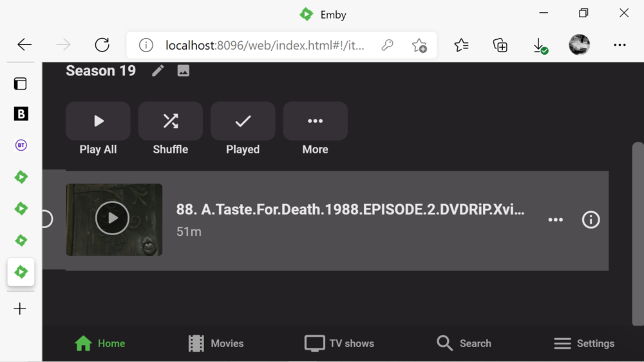Edit Season 19 metadata with pencil icon
Viewport: 644px width, 362px height.
point(158,71)
